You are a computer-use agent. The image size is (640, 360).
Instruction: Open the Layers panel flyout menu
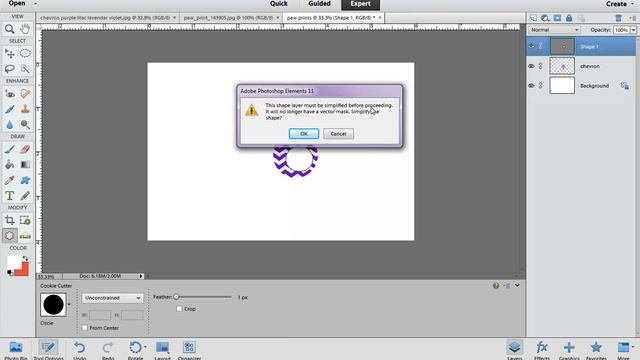pyautogui.click(x=632, y=18)
